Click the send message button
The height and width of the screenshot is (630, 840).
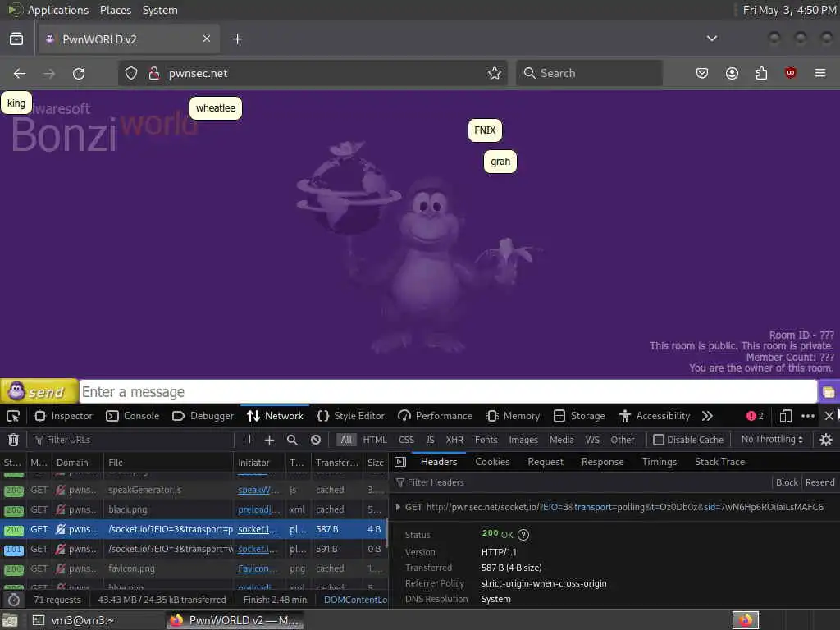click(39, 391)
